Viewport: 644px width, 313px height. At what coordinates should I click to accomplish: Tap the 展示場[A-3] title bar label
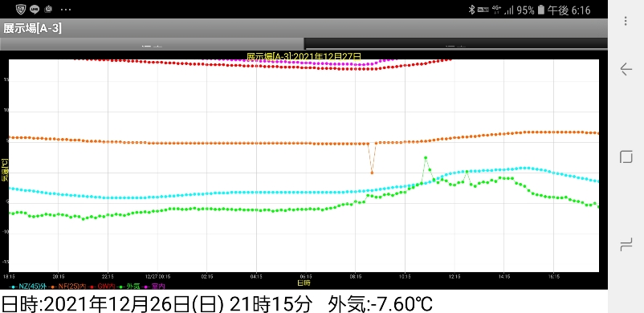tap(32, 28)
